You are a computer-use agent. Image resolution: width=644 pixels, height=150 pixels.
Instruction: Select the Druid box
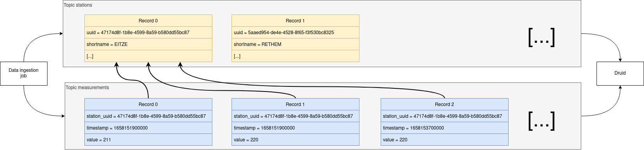620,73
